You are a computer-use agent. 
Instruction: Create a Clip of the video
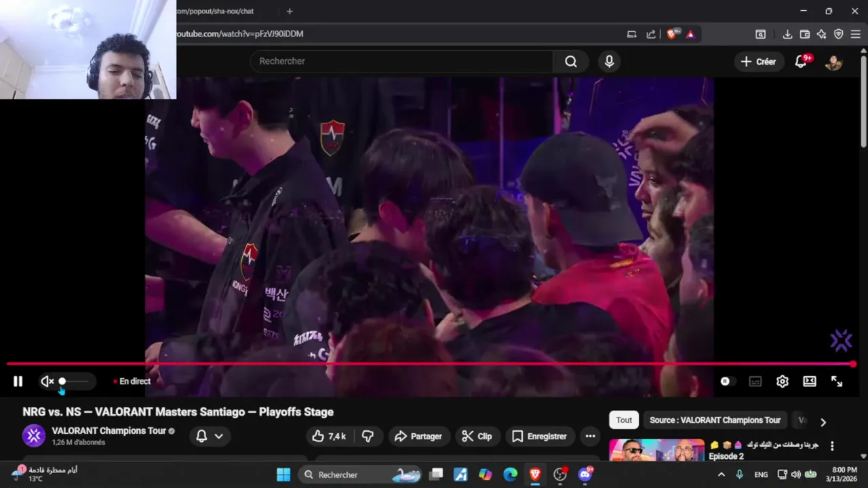coord(477,436)
